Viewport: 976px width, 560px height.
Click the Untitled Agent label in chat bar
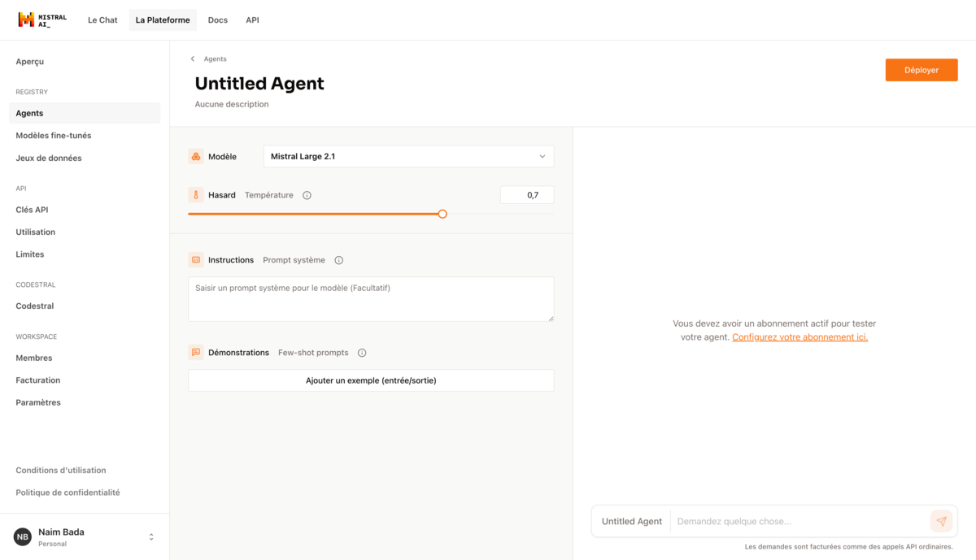632,521
